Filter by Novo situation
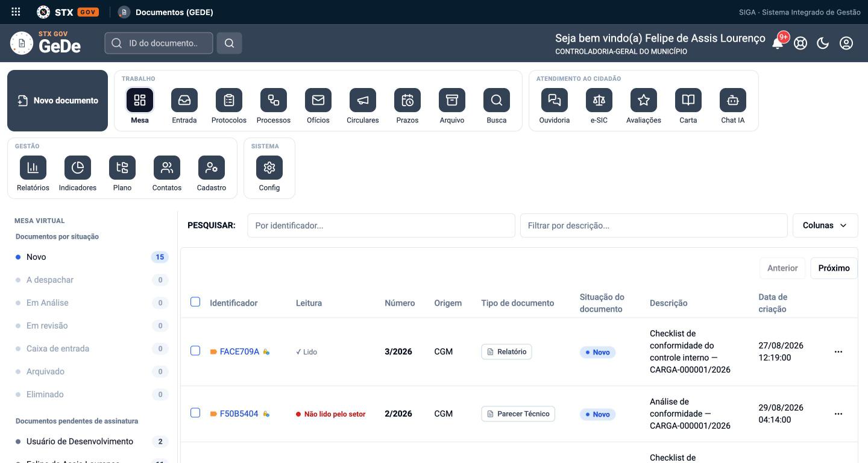This screenshot has width=868, height=463. click(92, 257)
